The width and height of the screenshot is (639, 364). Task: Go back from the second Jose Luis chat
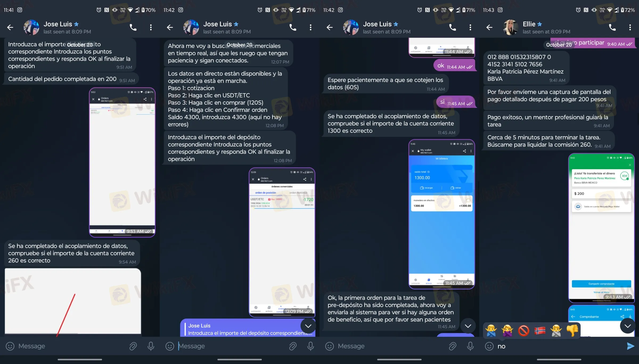click(x=170, y=27)
